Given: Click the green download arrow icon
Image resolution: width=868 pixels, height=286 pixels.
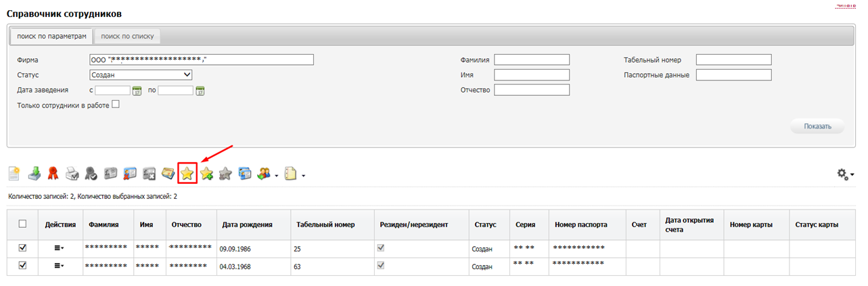Looking at the screenshot, I should (34, 174).
